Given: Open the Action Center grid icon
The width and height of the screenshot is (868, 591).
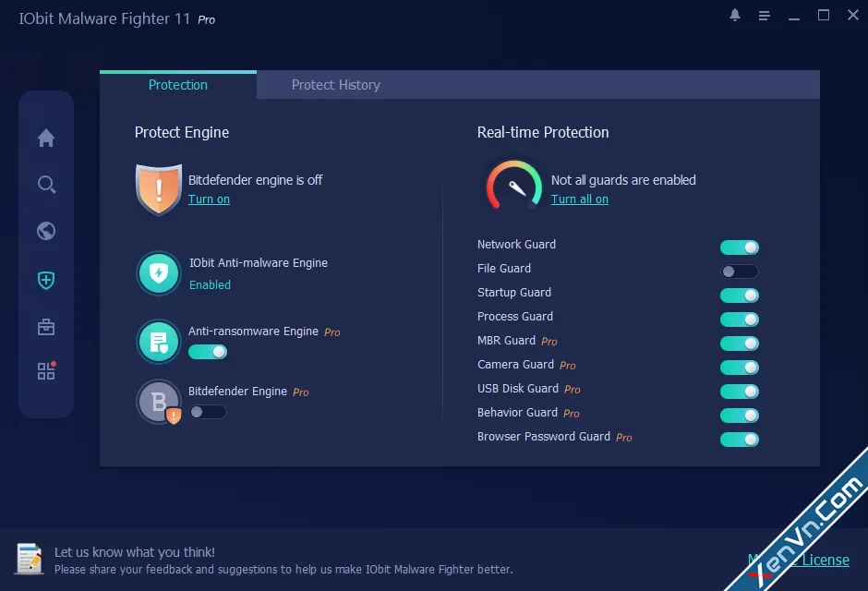Looking at the screenshot, I should coord(46,370).
